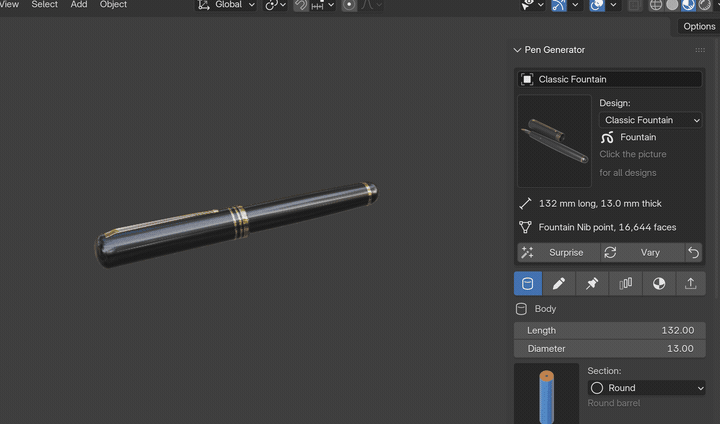This screenshot has width=720, height=424.
Task: Select the bars detail tab
Action: pos(625,283)
